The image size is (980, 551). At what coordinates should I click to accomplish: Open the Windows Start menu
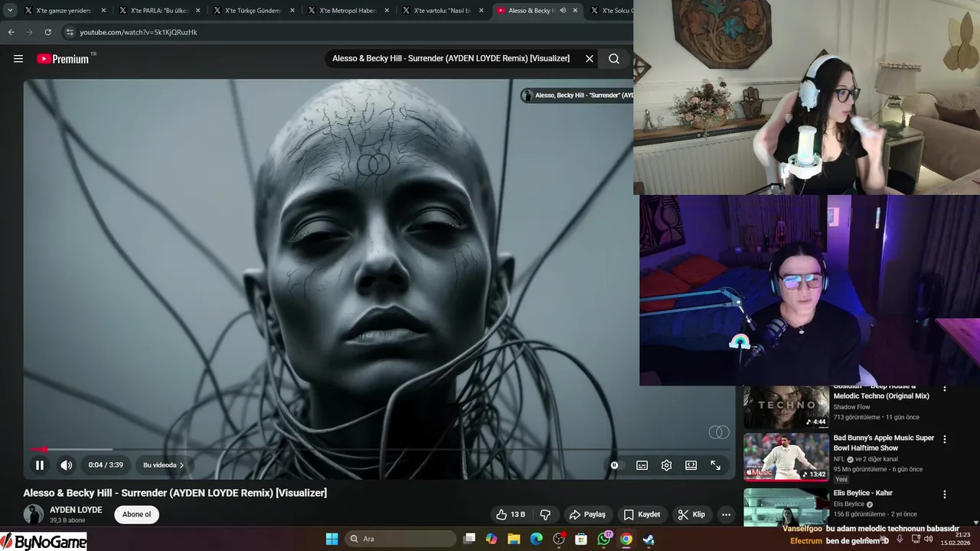[x=332, y=539]
